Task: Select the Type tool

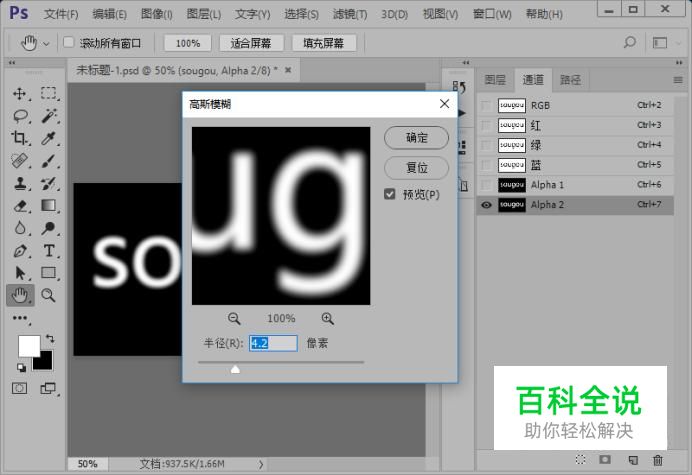Action: (x=49, y=251)
